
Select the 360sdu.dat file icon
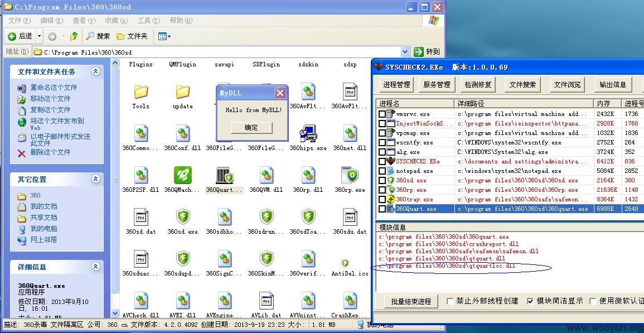[350, 216]
